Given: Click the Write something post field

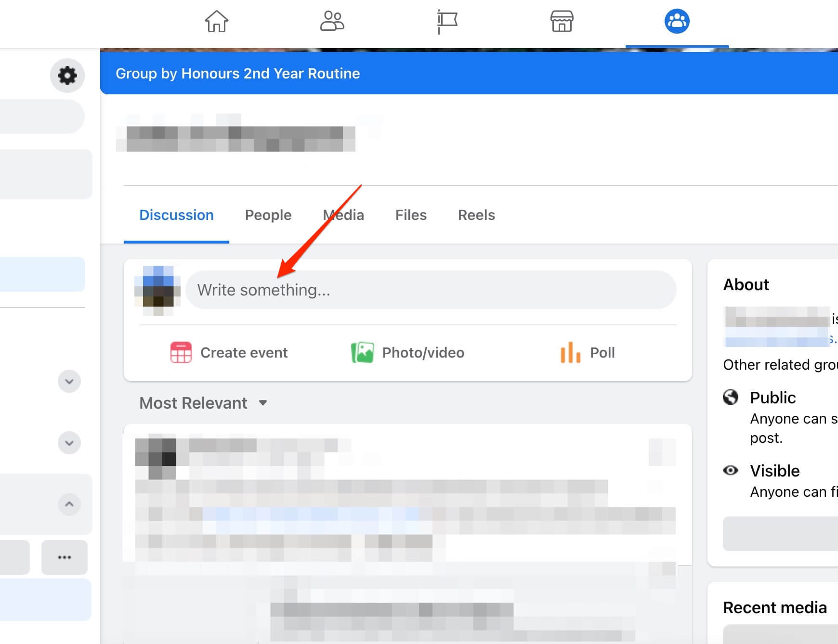Looking at the screenshot, I should coord(431,290).
